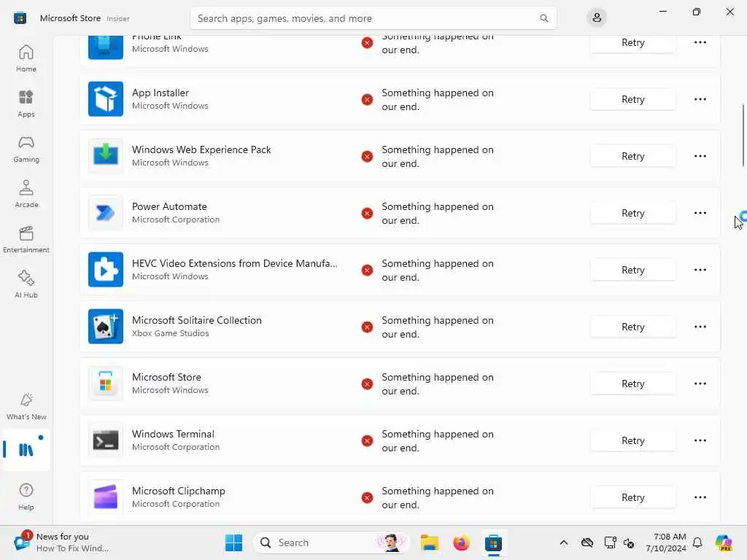Screen dimensions: 747x560
Task: Open the Gaming section
Action: (26, 149)
